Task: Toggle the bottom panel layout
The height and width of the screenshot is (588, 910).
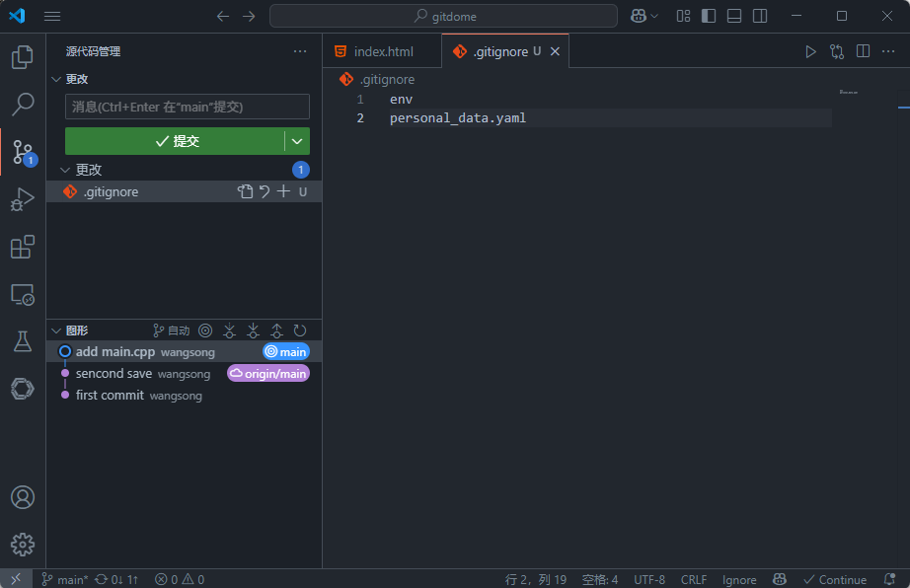Action: pyautogui.click(x=734, y=16)
